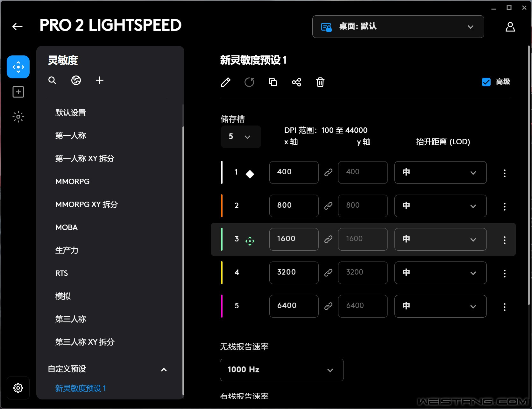Open more options for DPI slot 3
The image size is (532, 409).
click(x=505, y=240)
